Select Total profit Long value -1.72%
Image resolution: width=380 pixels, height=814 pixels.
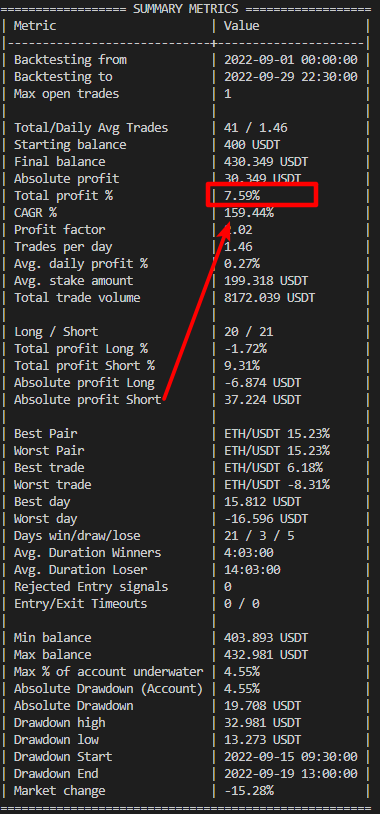pyautogui.click(x=245, y=349)
